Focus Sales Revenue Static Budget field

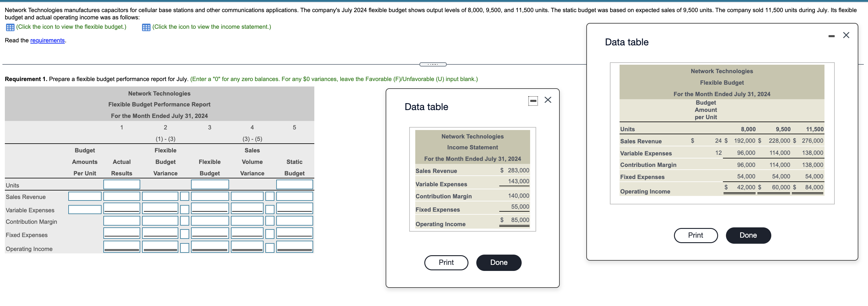point(294,197)
